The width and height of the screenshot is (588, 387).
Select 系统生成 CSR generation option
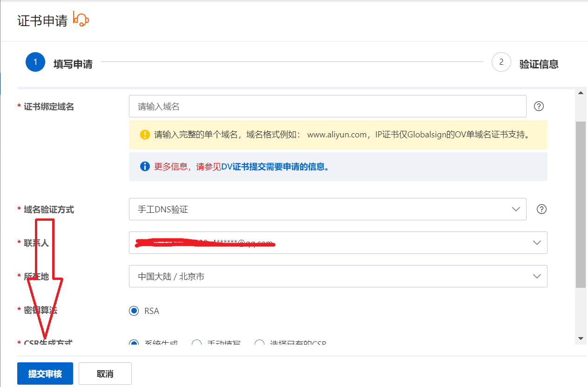coord(134,344)
